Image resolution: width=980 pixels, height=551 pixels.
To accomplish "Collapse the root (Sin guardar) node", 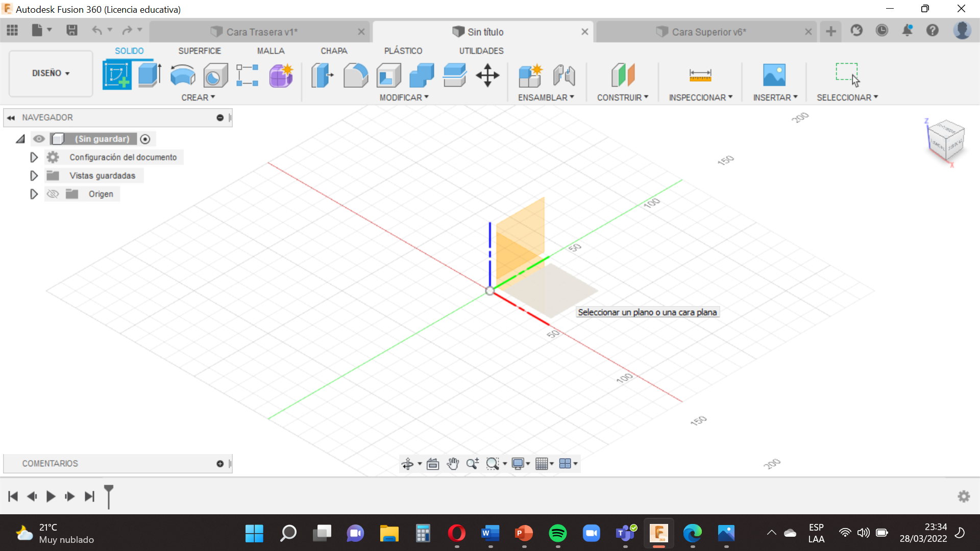I will (20, 139).
